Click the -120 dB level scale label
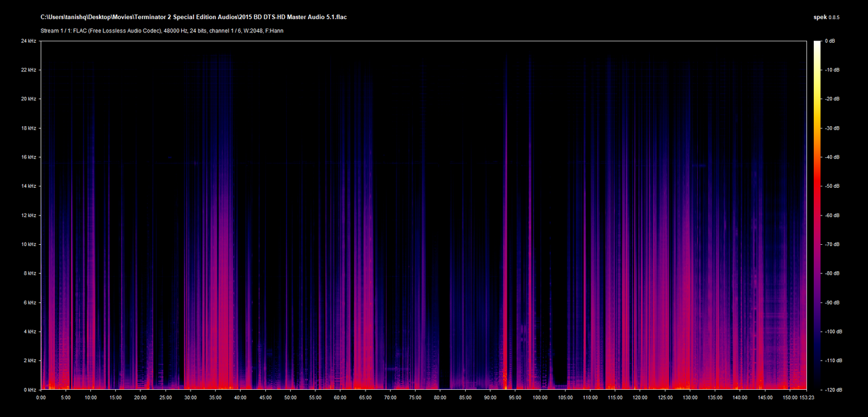Screen dimensions: 868x417 pos(833,390)
